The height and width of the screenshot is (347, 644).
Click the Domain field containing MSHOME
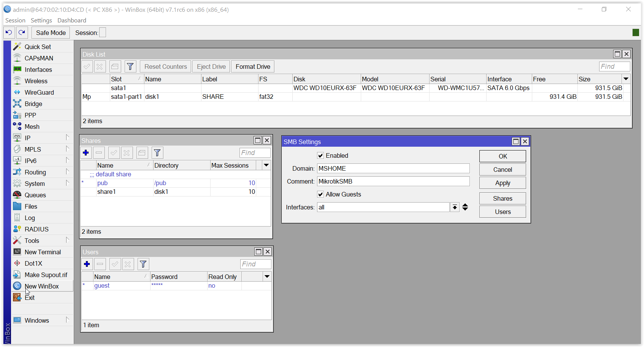click(393, 168)
